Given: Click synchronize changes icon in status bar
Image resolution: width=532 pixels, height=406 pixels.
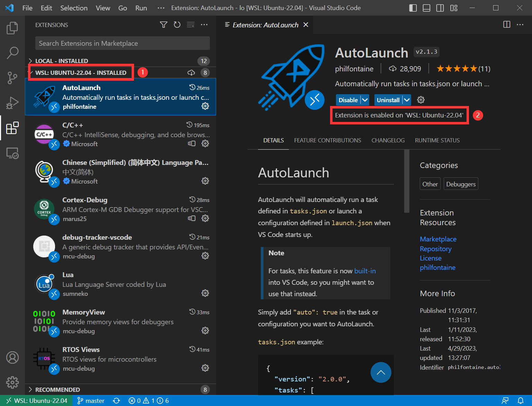Looking at the screenshot, I should click(116, 400).
